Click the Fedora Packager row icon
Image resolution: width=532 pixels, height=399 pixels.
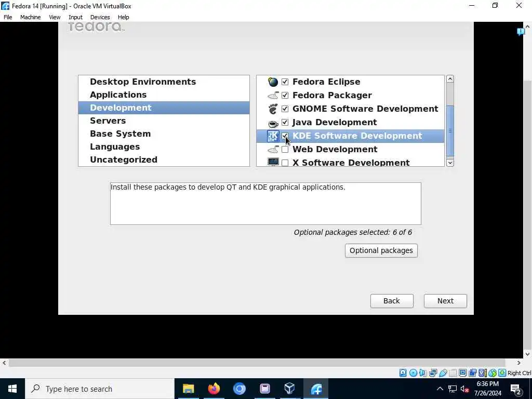273,96
